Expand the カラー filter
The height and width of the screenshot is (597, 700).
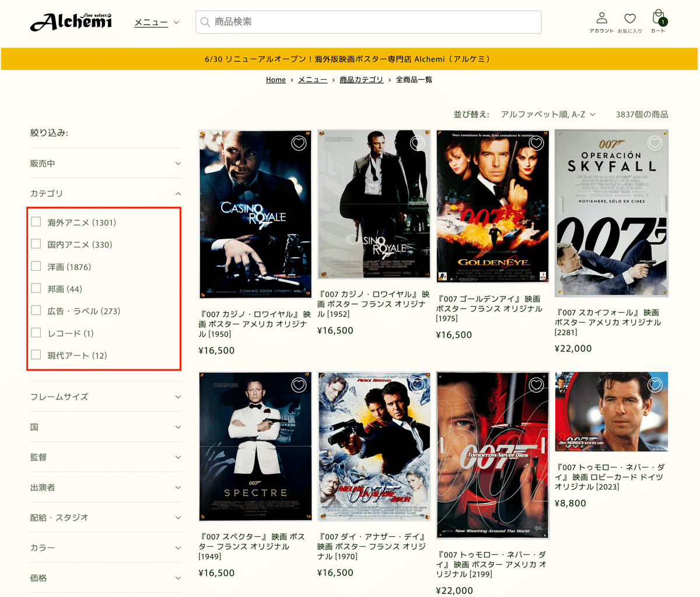106,548
